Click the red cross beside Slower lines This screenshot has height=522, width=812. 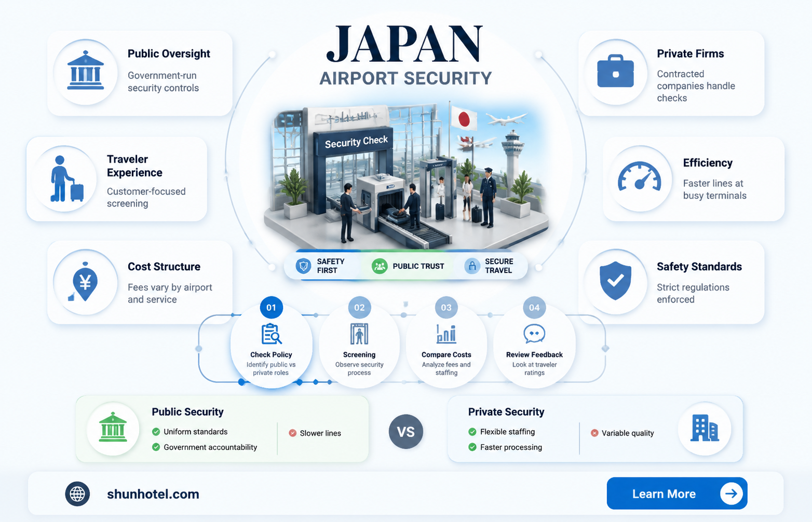[292, 433]
